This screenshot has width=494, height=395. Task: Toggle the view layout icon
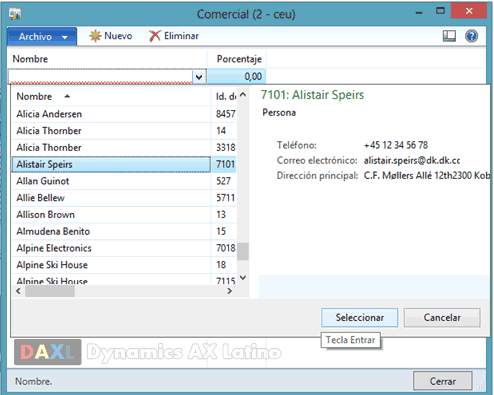coord(449,36)
